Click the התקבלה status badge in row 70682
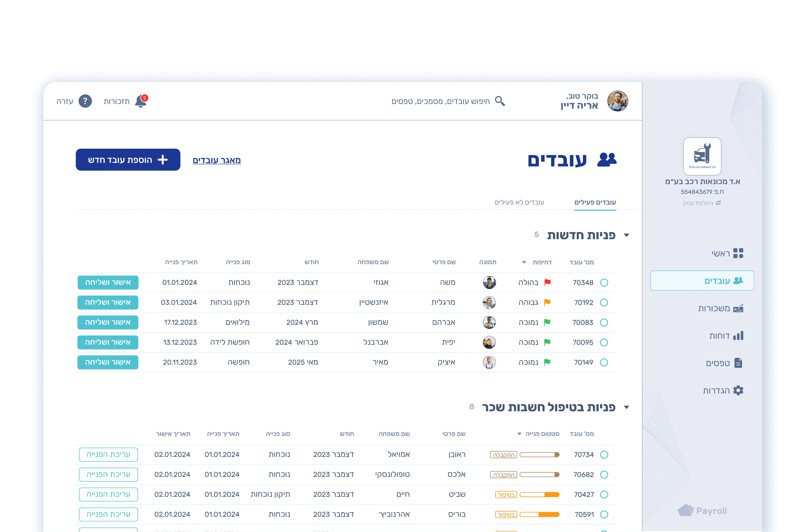 pos(503,475)
